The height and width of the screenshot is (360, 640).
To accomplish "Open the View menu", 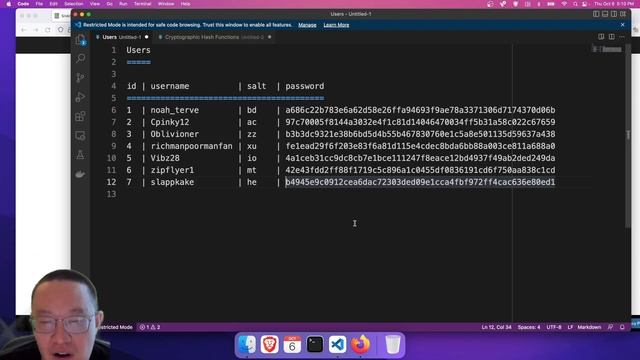I will pyautogui.click(x=95, y=4).
